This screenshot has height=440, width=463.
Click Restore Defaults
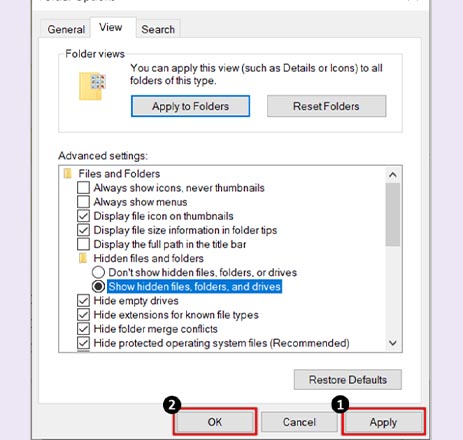348,380
